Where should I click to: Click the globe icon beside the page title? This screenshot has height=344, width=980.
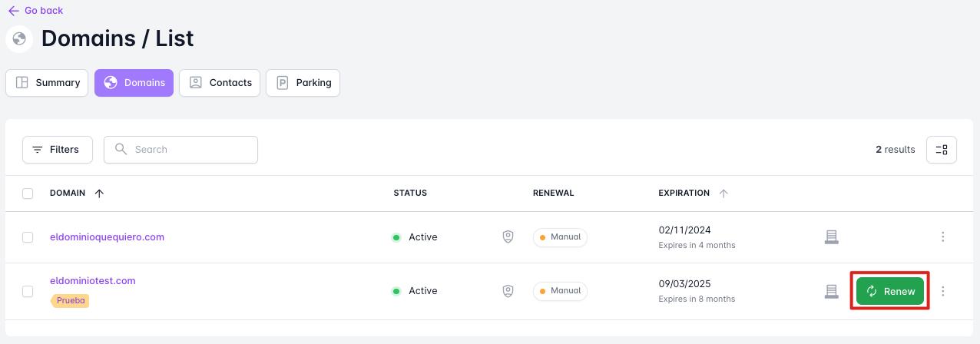coord(19,38)
